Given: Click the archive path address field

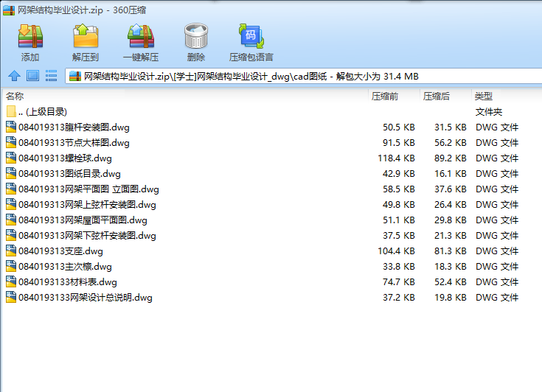Looking at the screenshot, I should pos(304,76).
